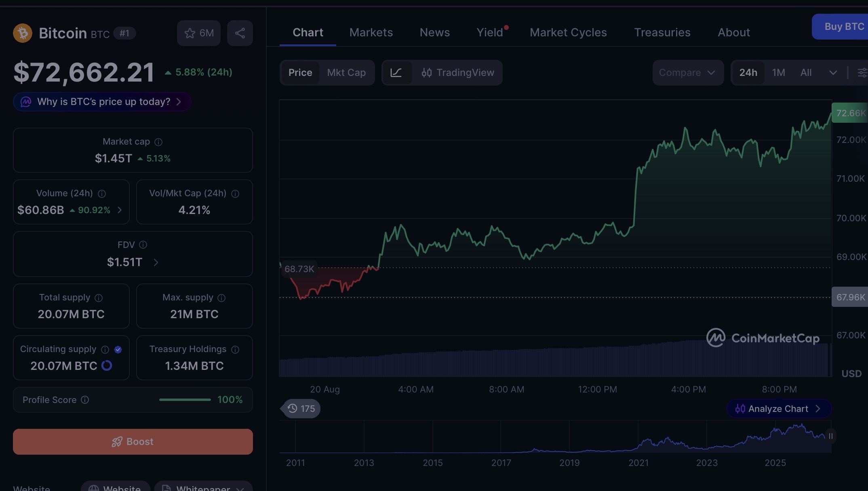This screenshot has height=491, width=868.
Task: Open the Yield tab
Action: coord(490,32)
